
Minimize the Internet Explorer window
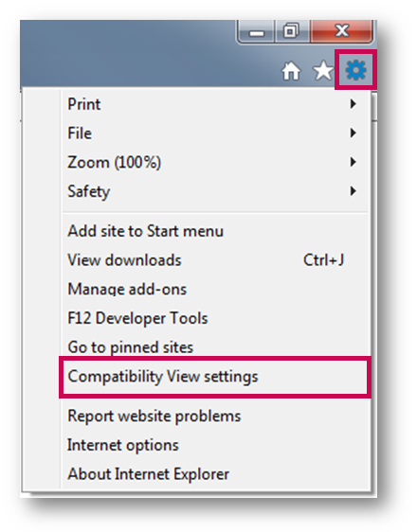click(x=257, y=32)
